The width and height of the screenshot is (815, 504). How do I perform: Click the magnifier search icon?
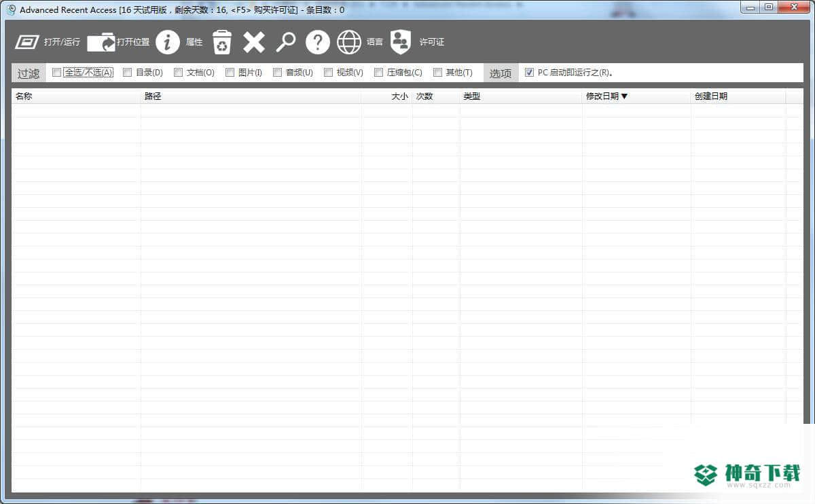point(286,42)
